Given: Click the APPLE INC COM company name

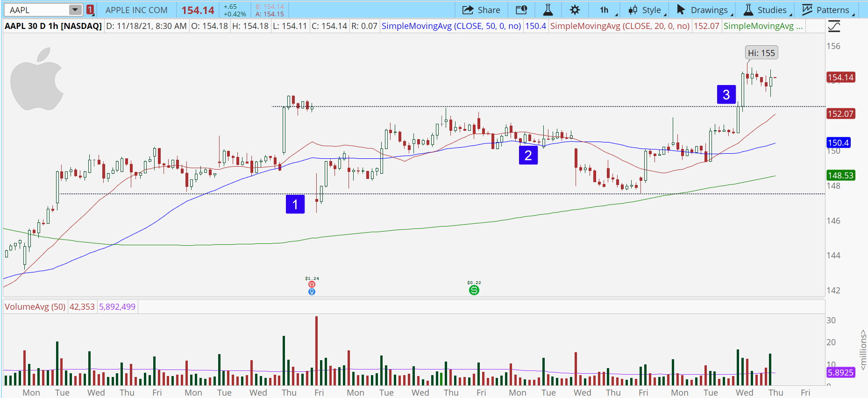Looking at the screenshot, I should point(136,10).
